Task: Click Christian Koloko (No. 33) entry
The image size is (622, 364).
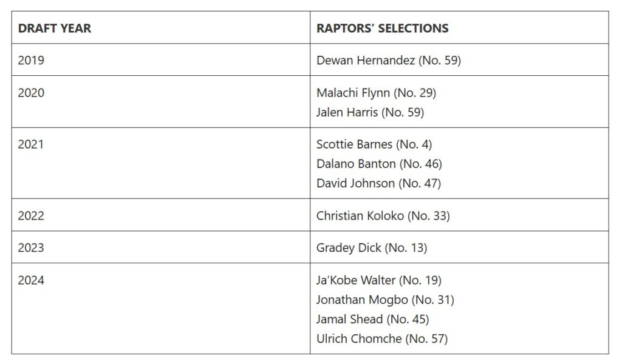Action: point(383,215)
